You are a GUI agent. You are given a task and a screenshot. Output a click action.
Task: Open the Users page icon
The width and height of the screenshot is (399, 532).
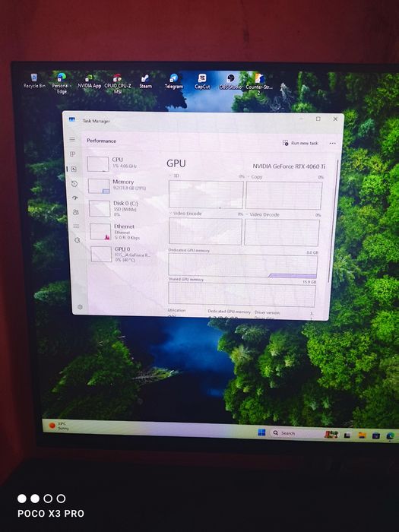point(76,212)
